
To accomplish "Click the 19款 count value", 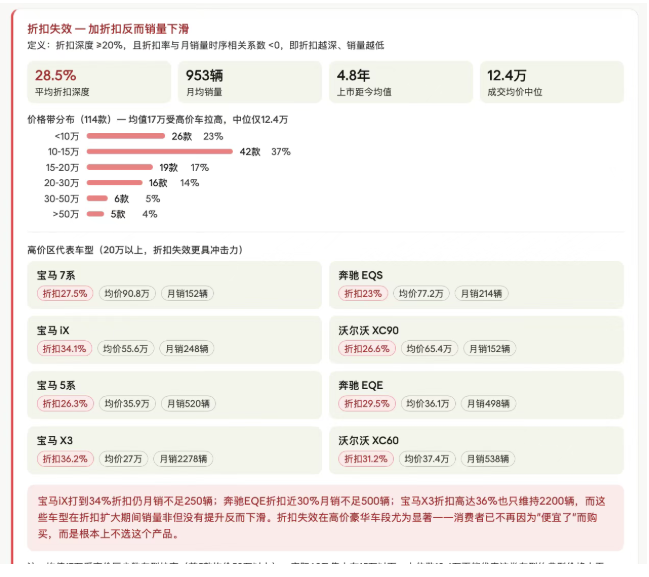I will [168, 167].
